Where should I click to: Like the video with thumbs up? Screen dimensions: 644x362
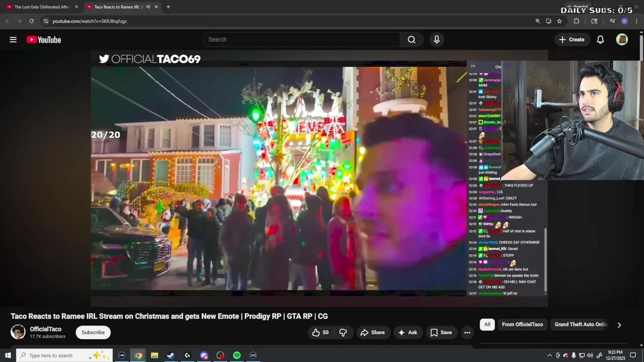[320, 332]
